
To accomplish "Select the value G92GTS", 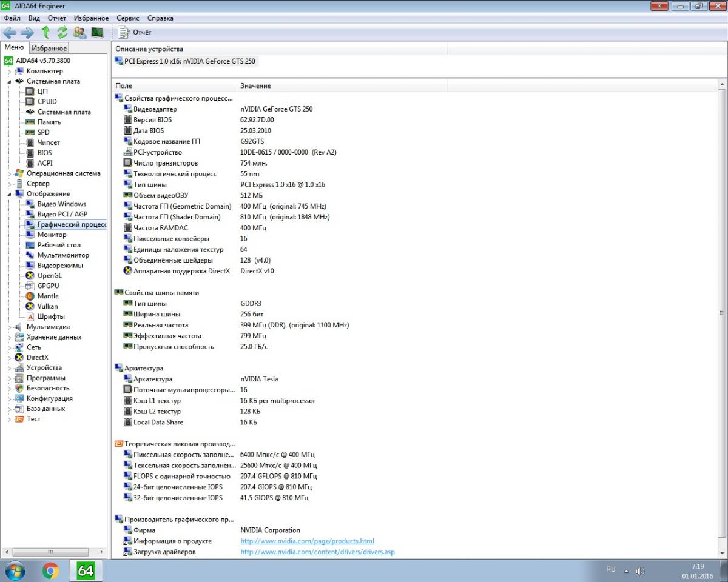I will click(x=252, y=141).
